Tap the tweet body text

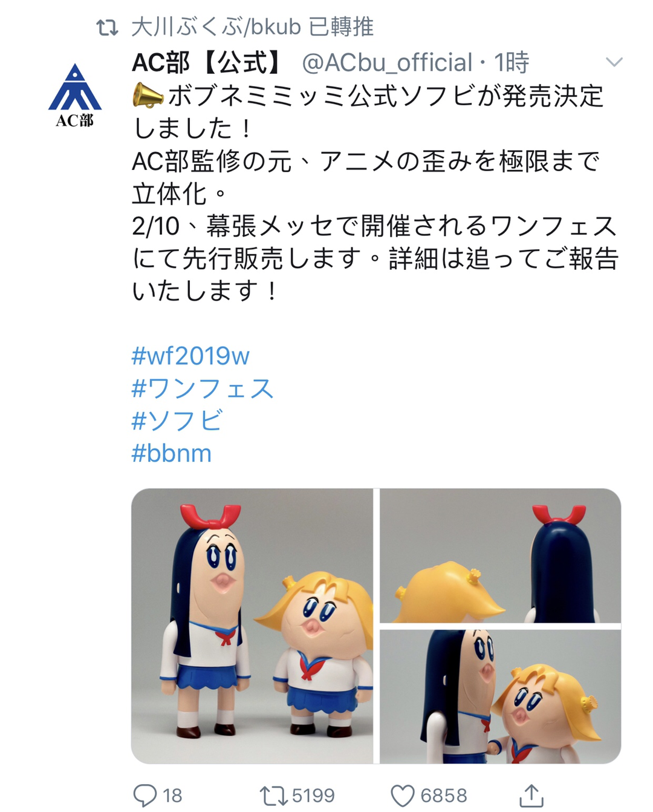(x=375, y=194)
